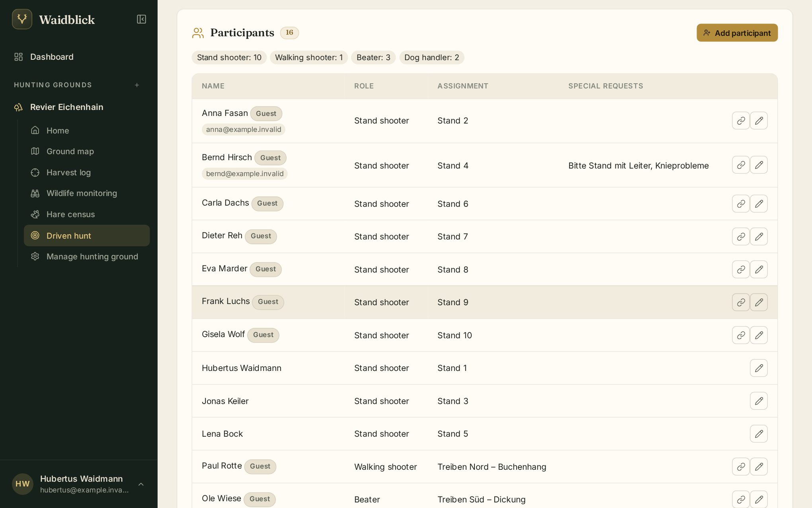Click 'Bitte Stand mit Leiter, Knieprobleme' request
Image resolution: width=812 pixels, height=508 pixels.
coord(638,165)
